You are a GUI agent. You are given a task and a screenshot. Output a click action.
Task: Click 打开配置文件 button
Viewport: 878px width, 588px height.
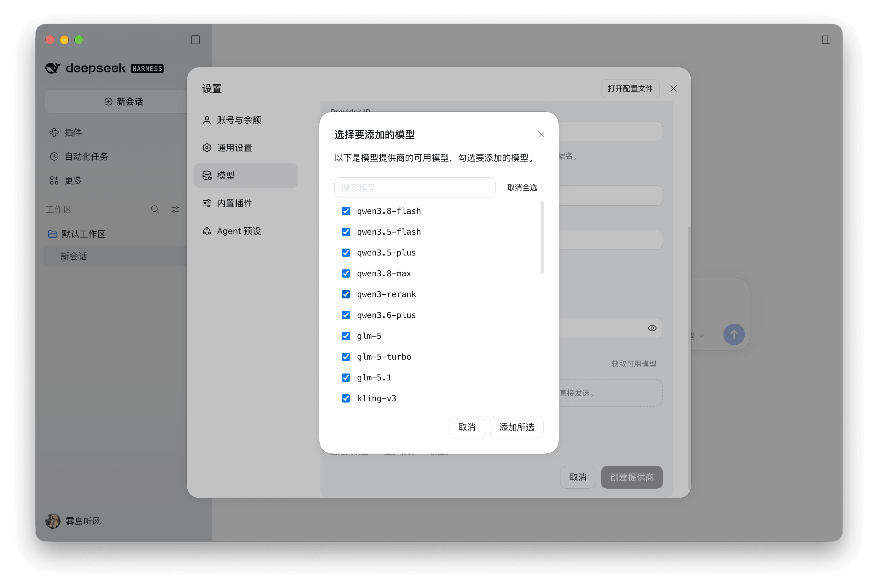tap(630, 89)
